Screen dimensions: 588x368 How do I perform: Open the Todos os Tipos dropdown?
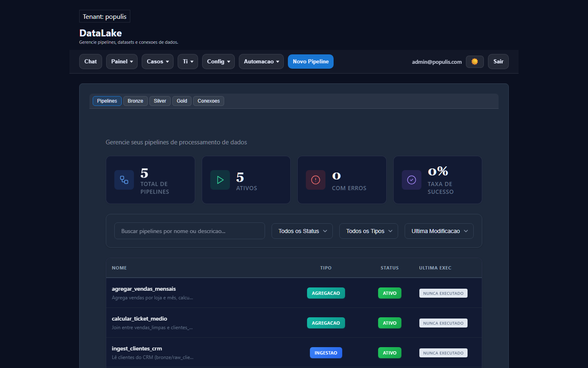[x=368, y=231]
